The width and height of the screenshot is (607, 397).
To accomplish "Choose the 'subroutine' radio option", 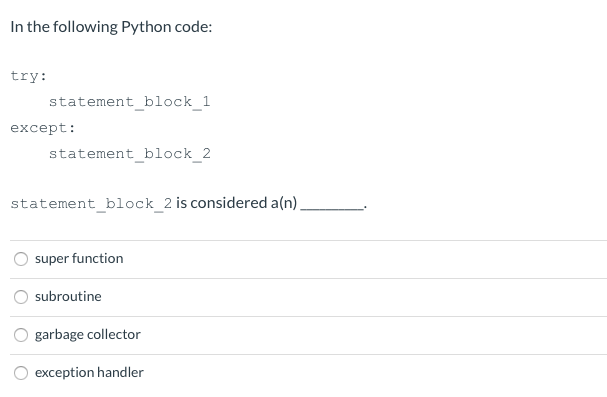I will (21, 297).
